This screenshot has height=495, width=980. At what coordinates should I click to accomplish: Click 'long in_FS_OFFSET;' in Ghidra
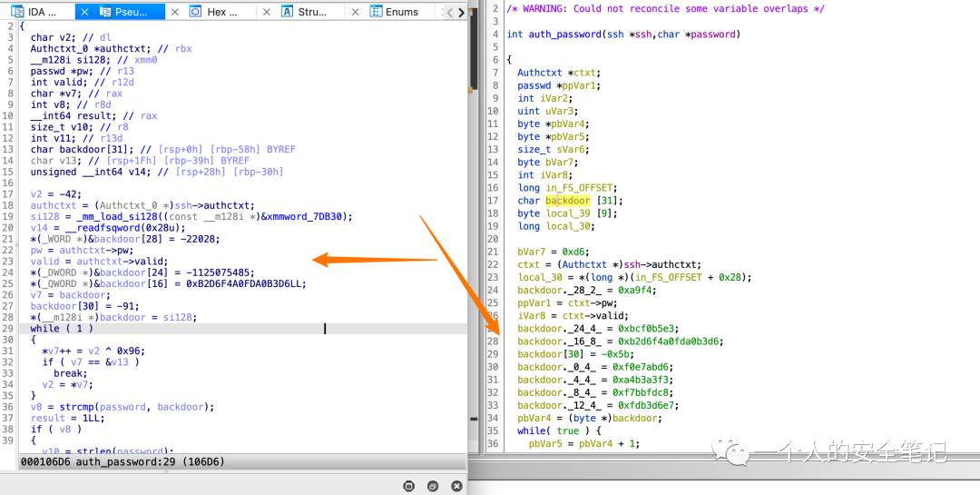(567, 188)
